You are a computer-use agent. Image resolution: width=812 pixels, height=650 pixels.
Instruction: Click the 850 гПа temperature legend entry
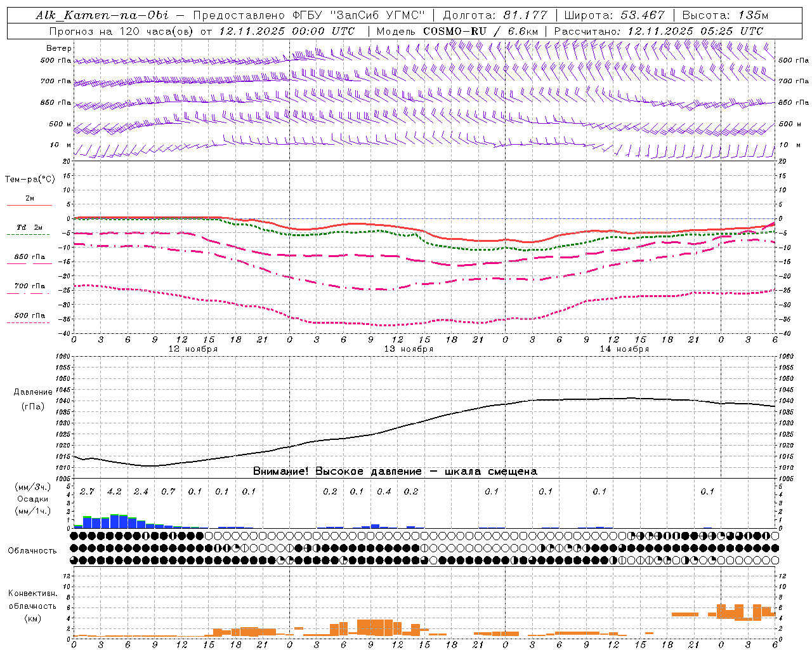30,257
